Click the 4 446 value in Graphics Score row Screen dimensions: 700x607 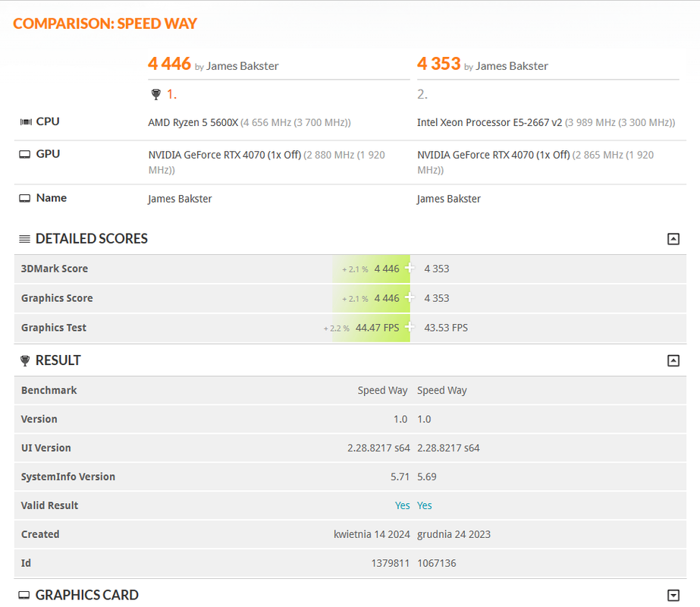[387, 298]
